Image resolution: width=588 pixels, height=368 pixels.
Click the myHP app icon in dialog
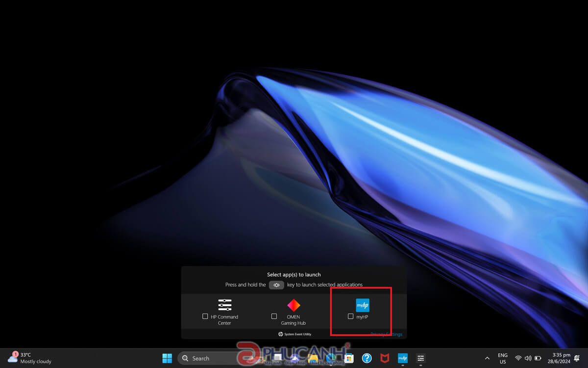tap(363, 305)
